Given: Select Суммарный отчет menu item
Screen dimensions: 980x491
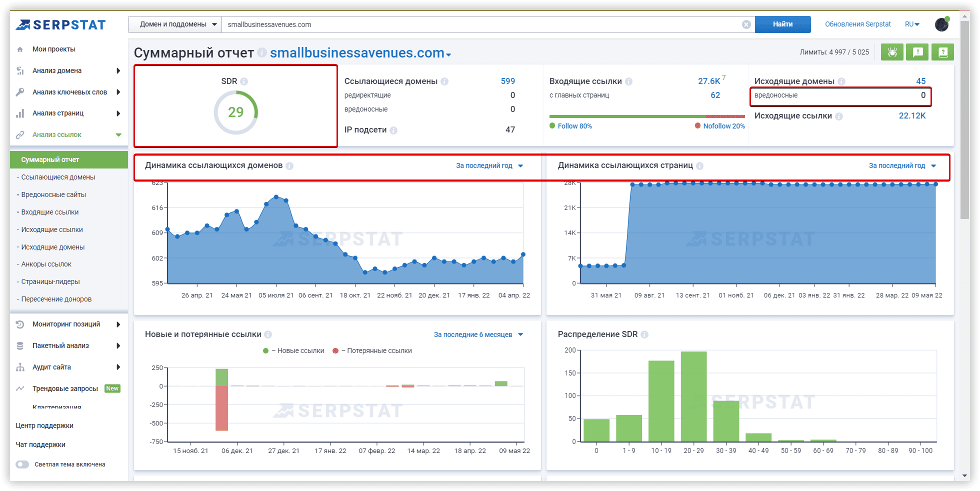Looking at the screenshot, I should pyautogui.click(x=69, y=159).
